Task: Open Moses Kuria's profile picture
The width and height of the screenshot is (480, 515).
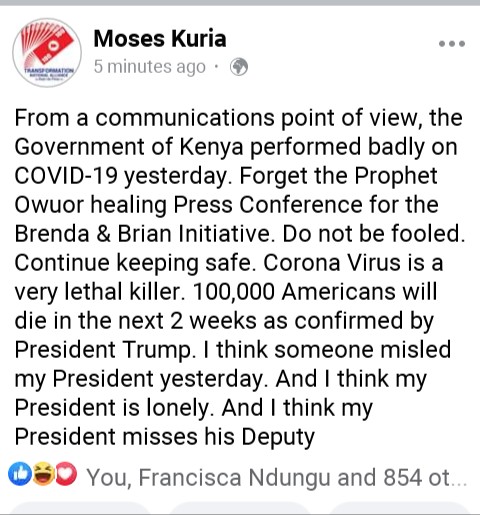Action: tap(47, 53)
